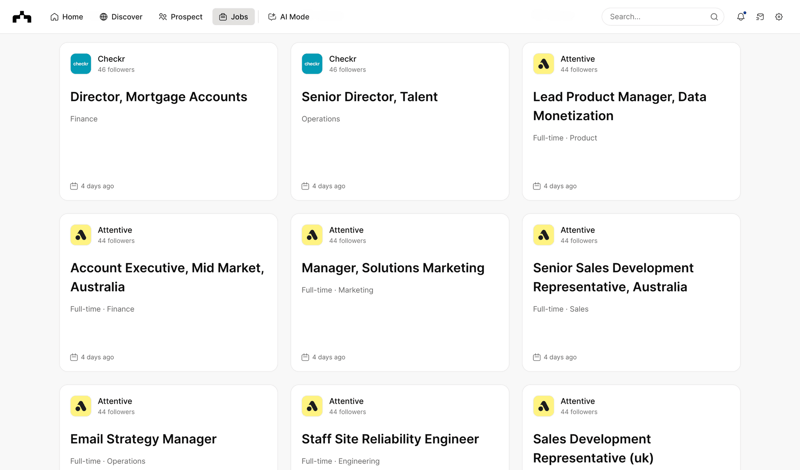Click Checkr company name on Mortgage Accounts card
This screenshot has height=470, width=800.
click(x=111, y=59)
